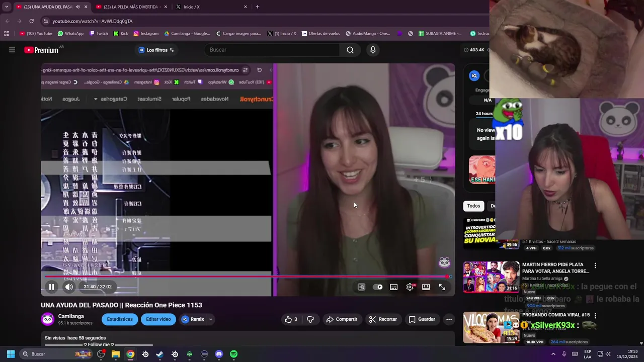
Task: Switch to the LA PELEA MÁS DIVERTIDA tab
Action: tap(131, 7)
